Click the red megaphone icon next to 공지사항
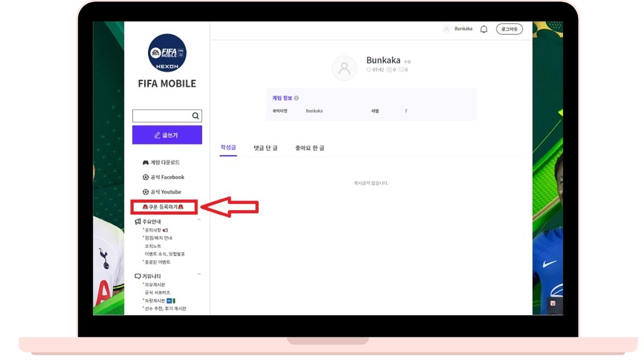Viewport: 644px width, 362px height. click(x=165, y=230)
